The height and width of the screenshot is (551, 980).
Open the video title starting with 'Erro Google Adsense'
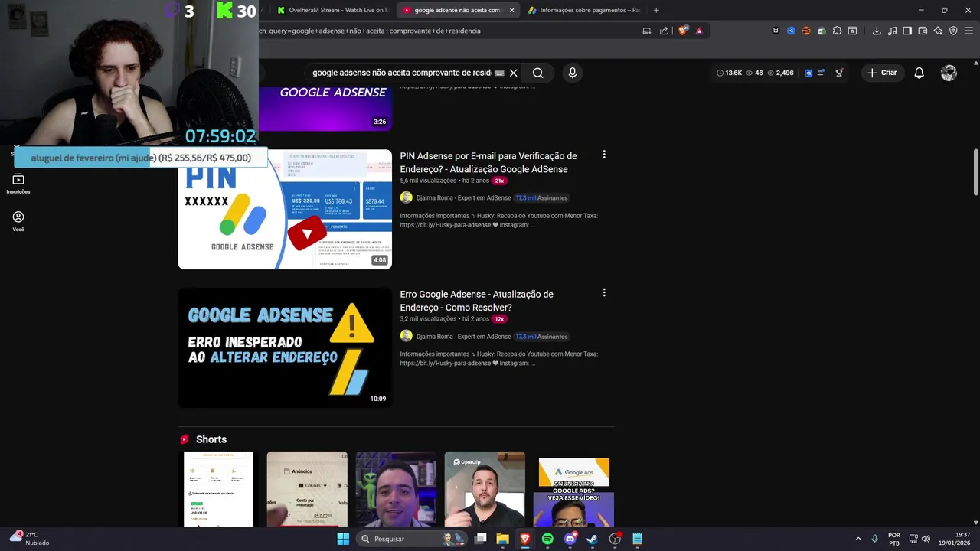coord(476,301)
